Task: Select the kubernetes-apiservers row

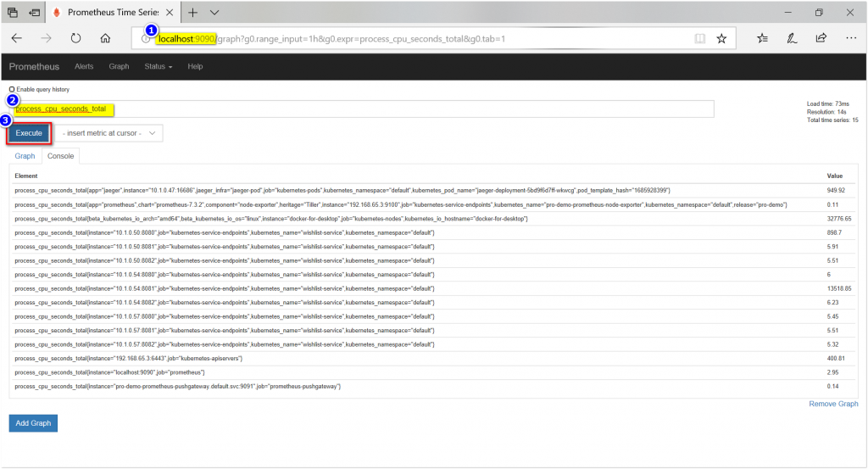Action: [432, 358]
